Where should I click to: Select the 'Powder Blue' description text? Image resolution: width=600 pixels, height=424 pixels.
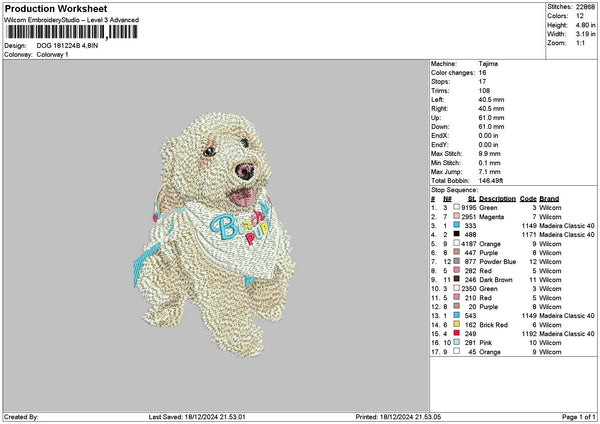coord(498,262)
